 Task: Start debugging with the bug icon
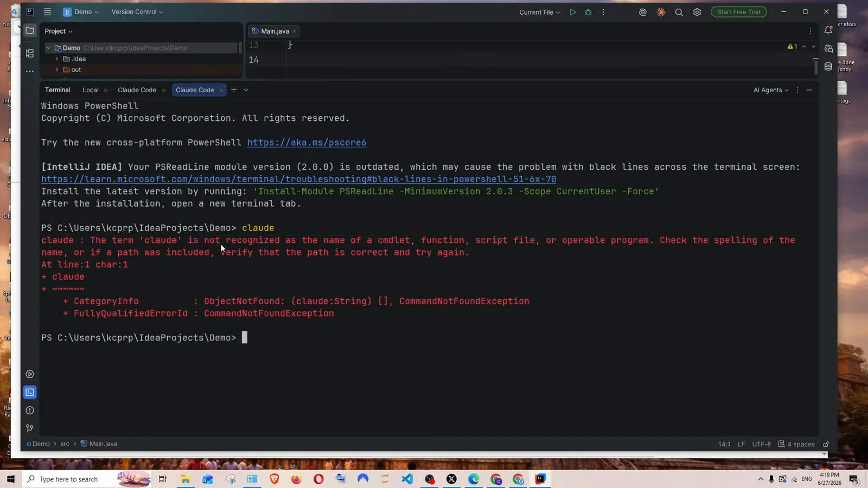coord(588,12)
